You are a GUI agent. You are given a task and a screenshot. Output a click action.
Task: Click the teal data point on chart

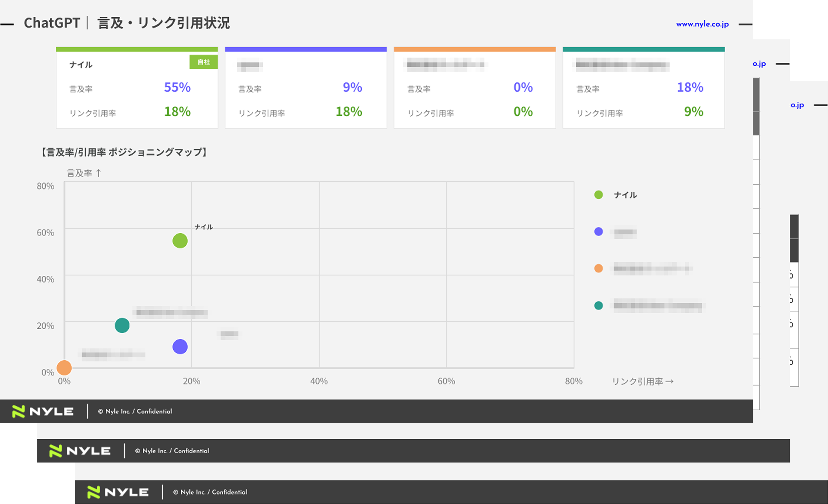tap(122, 326)
